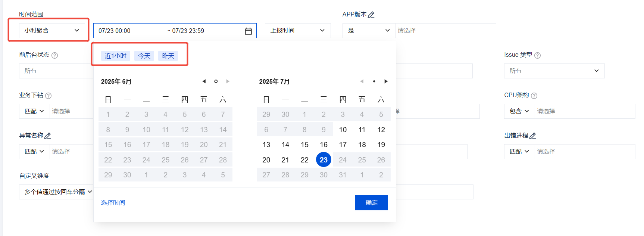Open the 小时聚合 aggregation dropdown

pyautogui.click(x=51, y=31)
